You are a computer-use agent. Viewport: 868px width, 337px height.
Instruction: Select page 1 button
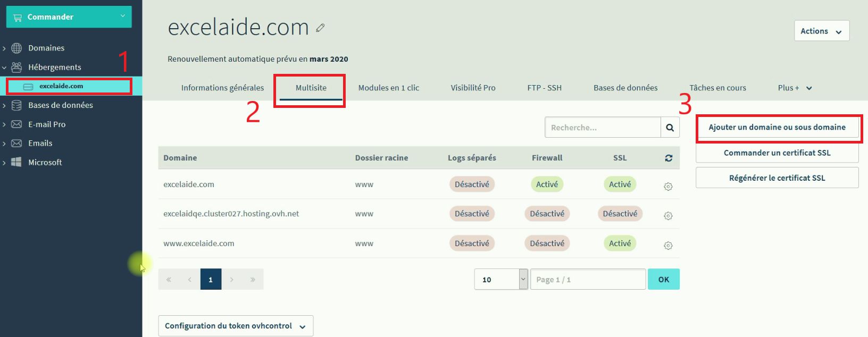pos(211,279)
